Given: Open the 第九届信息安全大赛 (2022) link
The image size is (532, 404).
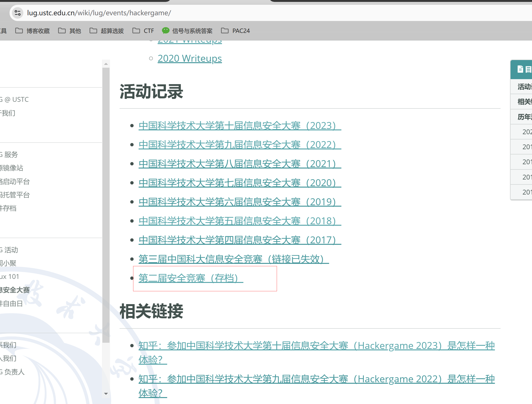Looking at the screenshot, I should 240,145.
